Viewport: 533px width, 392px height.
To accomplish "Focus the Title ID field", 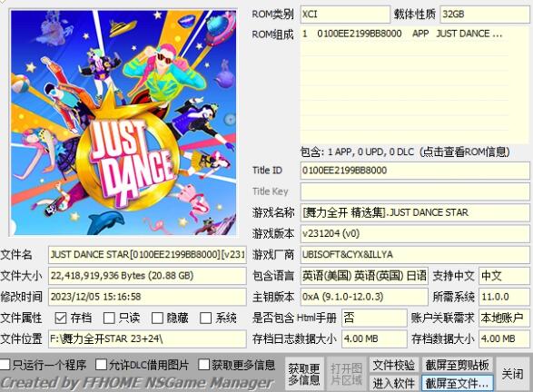I will point(415,171).
